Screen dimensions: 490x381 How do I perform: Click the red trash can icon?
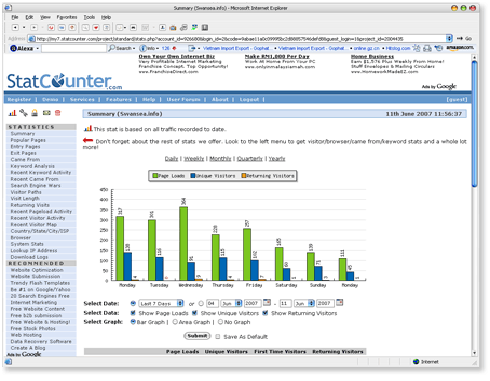tap(58, 113)
